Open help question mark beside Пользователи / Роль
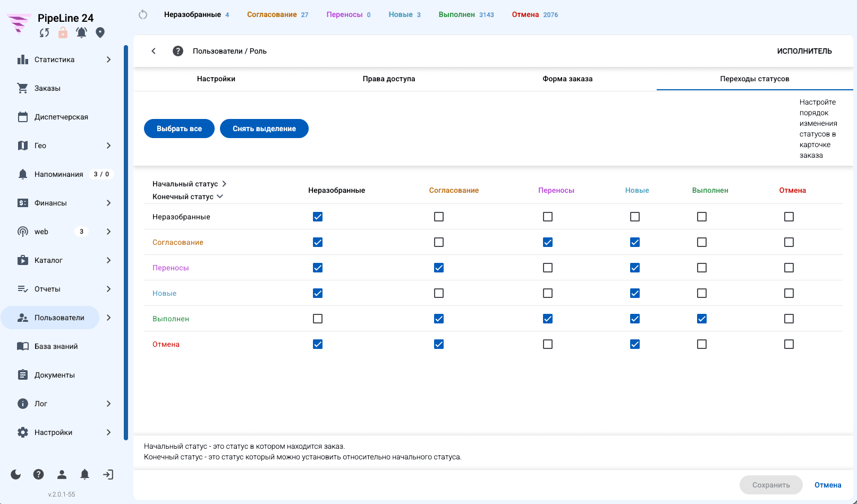The width and height of the screenshot is (857, 504). point(178,51)
